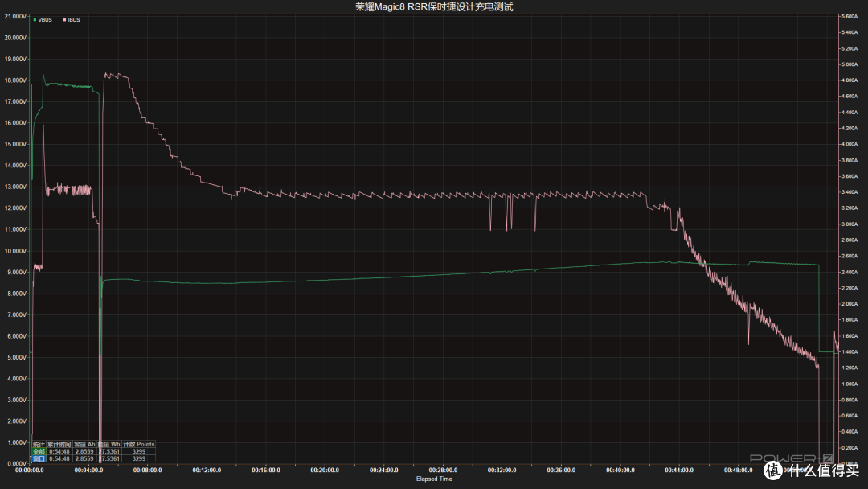
Task: Click the pink IBUS legend swatch
Action: [x=65, y=20]
